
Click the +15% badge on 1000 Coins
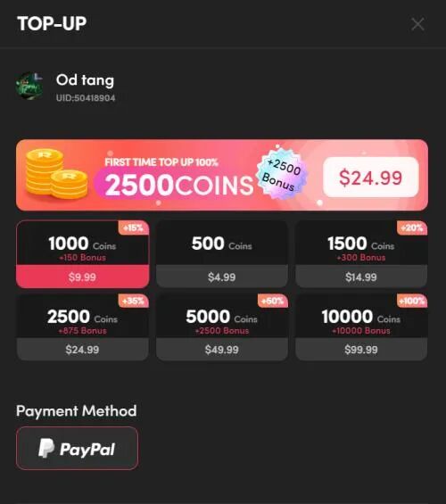tap(133, 227)
